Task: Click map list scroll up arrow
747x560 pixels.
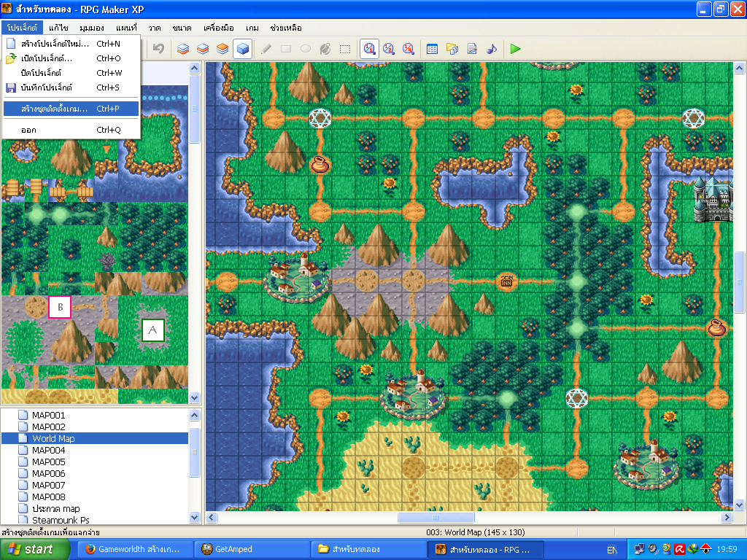Action: [194, 415]
